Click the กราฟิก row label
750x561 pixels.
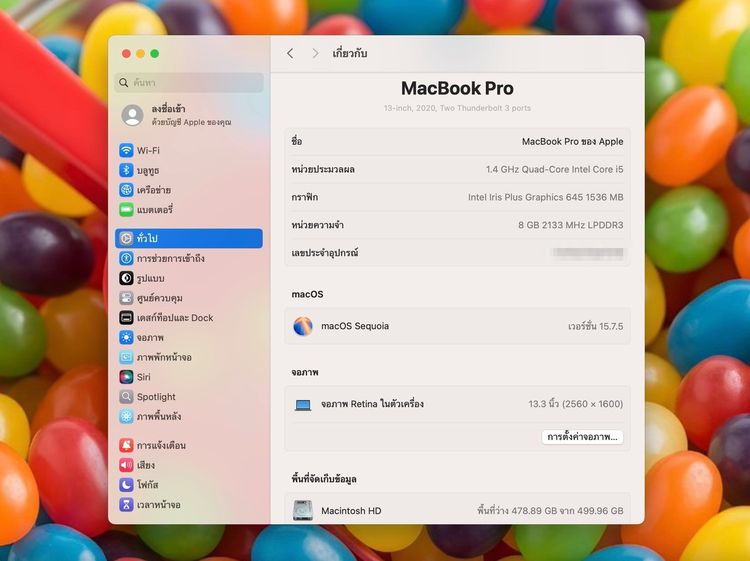[x=305, y=197]
